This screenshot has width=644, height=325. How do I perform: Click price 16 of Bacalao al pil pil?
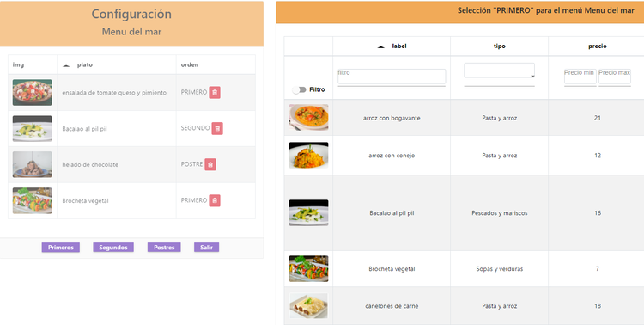(x=597, y=213)
